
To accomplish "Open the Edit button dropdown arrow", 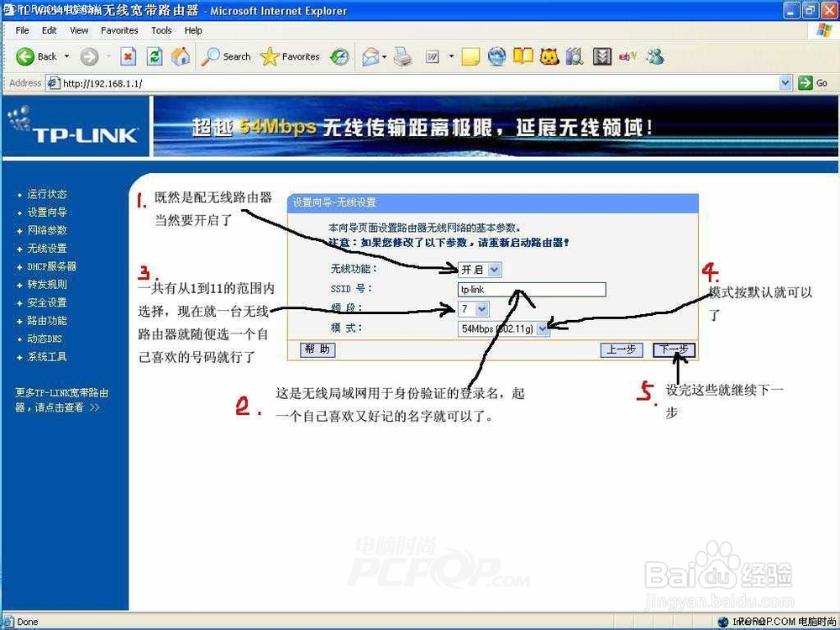I will [x=451, y=56].
